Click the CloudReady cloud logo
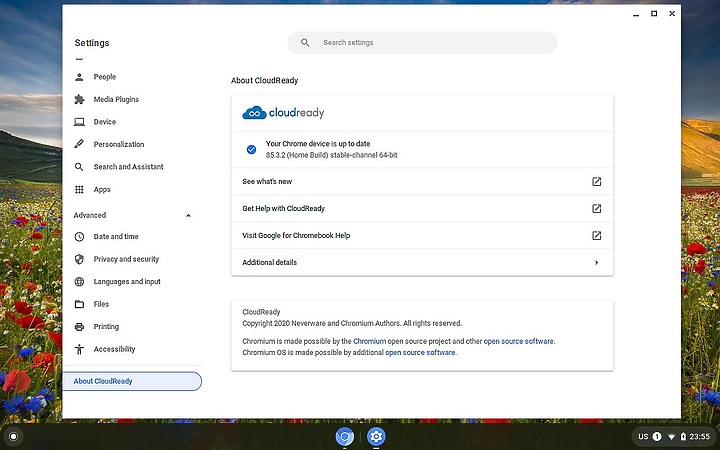The height and width of the screenshot is (450, 720). tap(254, 112)
